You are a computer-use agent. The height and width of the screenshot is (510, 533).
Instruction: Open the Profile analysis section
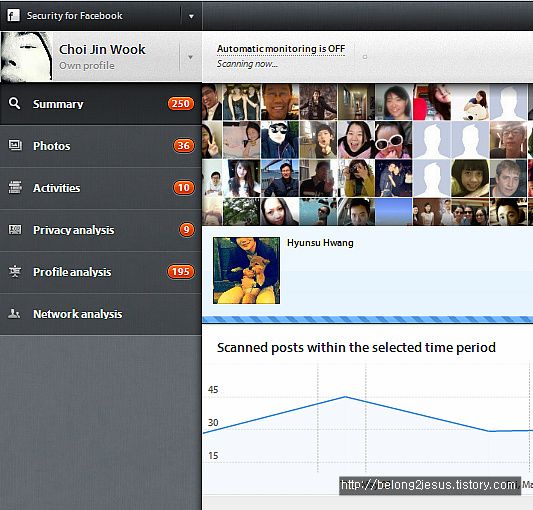[x=101, y=272]
